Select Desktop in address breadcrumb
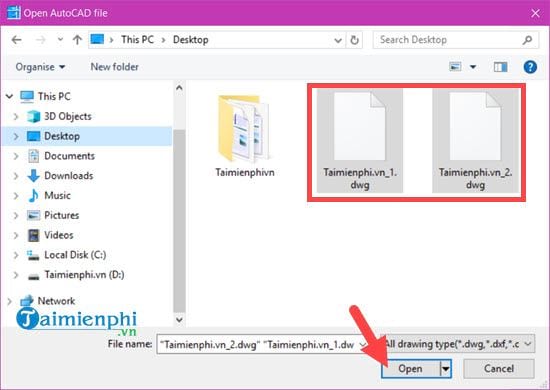This screenshot has height=390, width=550. point(190,40)
